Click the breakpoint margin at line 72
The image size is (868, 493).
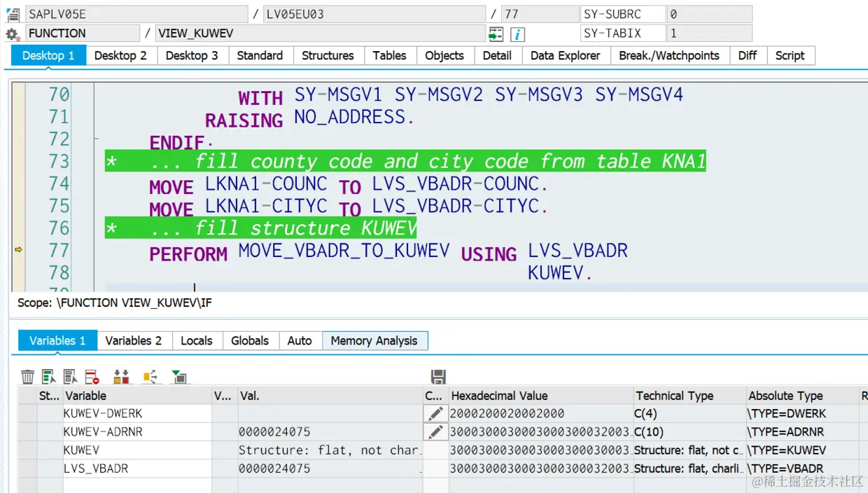[x=18, y=139]
